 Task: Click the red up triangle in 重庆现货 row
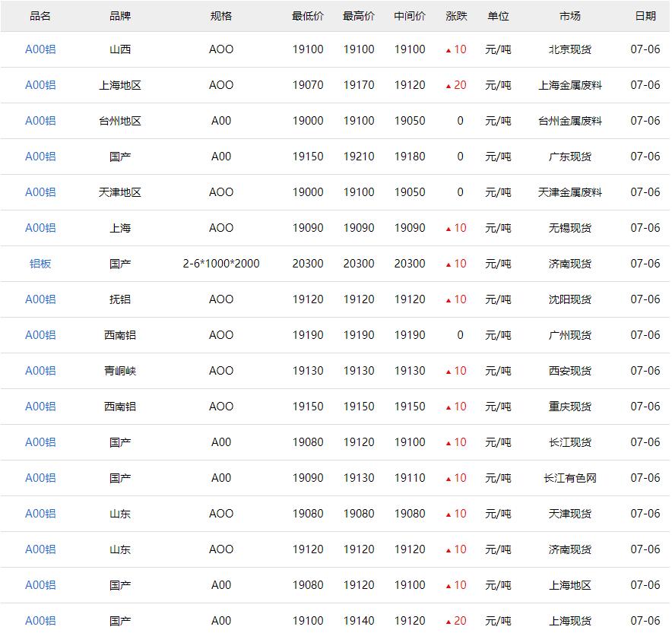point(449,407)
